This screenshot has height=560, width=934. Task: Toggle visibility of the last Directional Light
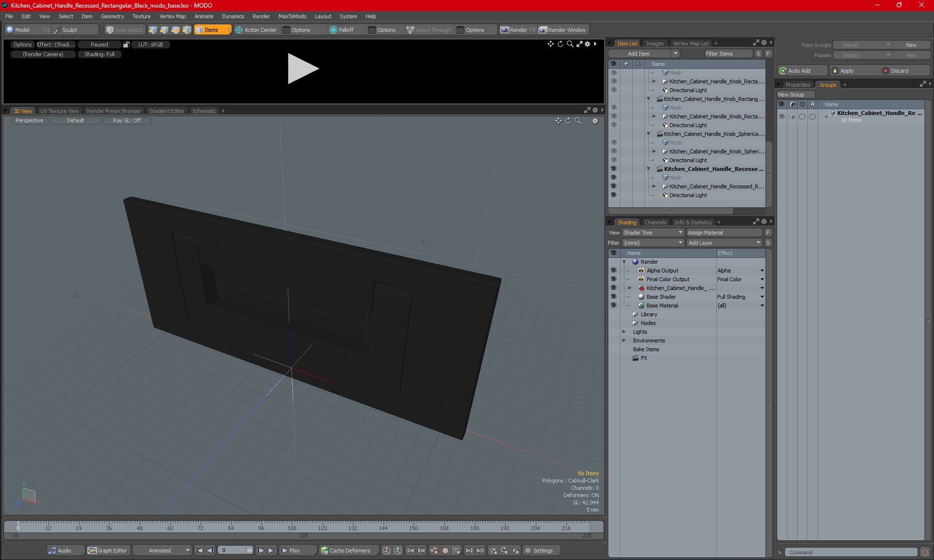(613, 195)
